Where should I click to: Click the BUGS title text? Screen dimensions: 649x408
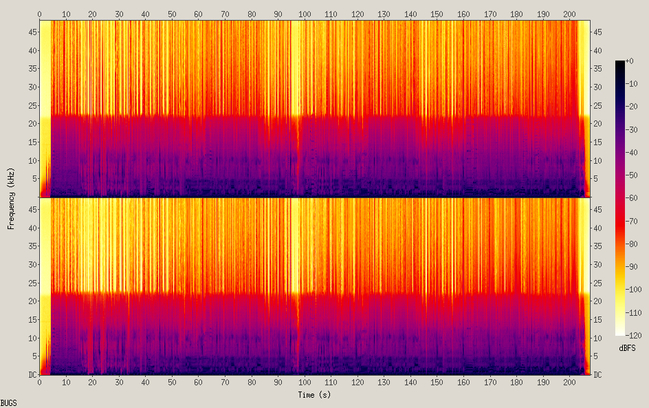9,403
